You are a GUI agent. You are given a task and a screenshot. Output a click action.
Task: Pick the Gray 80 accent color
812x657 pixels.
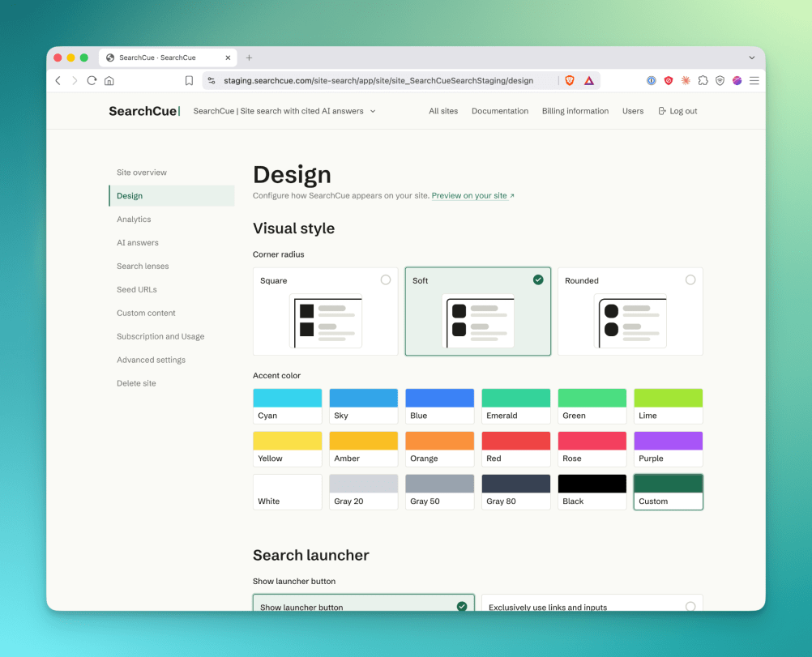[515, 492]
